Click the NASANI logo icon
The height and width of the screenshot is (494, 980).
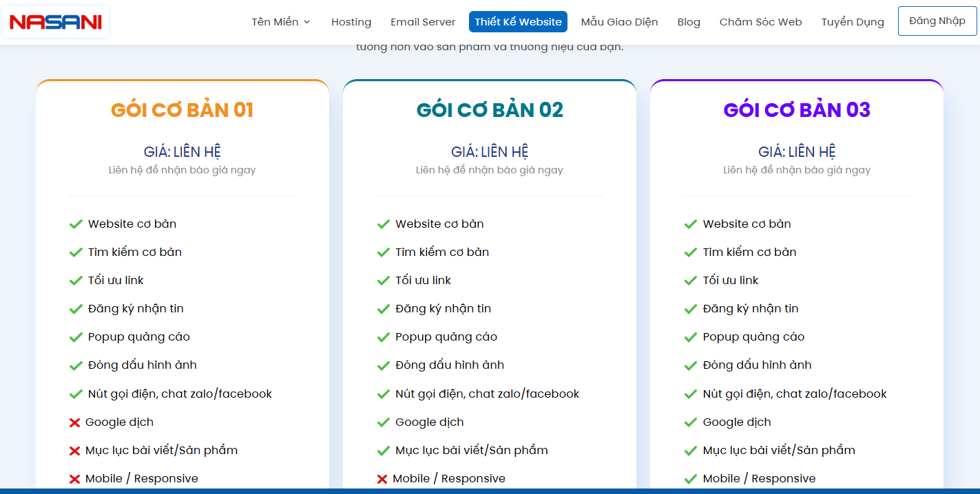pos(55,21)
